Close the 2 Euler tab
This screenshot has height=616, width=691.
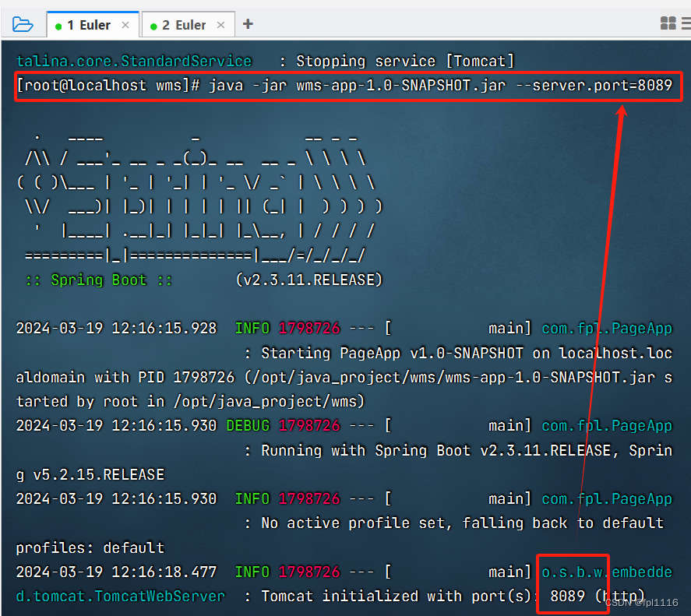[220, 25]
